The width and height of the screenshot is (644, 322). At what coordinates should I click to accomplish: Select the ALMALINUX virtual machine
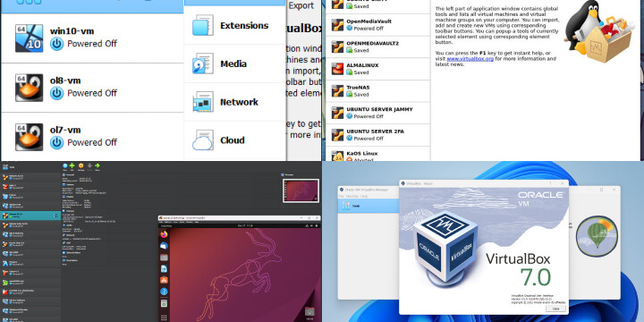(377, 69)
